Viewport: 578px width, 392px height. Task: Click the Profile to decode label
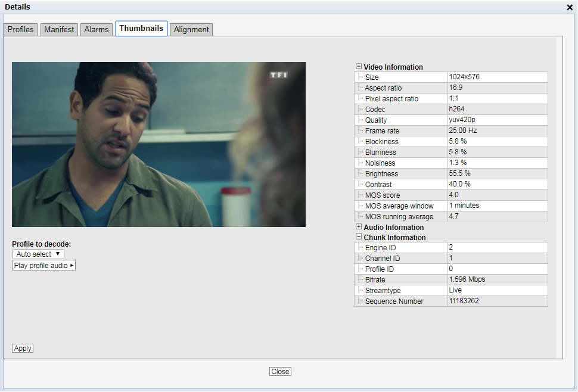pos(41,244)
